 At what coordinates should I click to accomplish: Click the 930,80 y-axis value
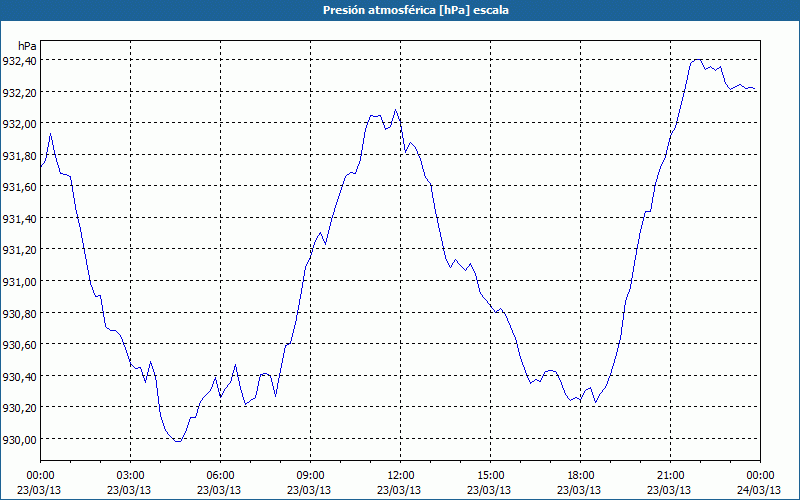19,313
